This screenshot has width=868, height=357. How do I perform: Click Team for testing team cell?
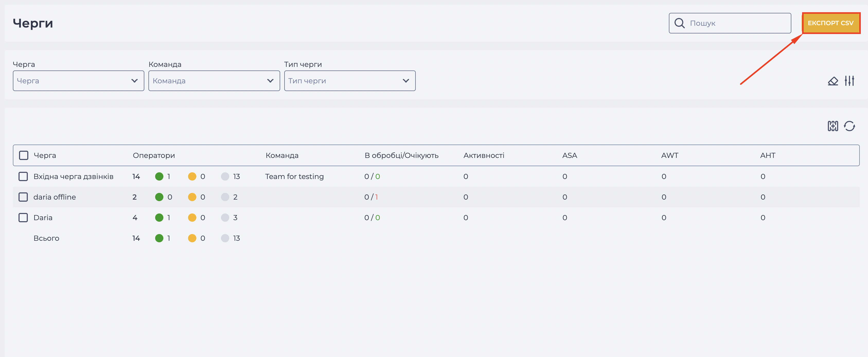click(x=294, y=176)
